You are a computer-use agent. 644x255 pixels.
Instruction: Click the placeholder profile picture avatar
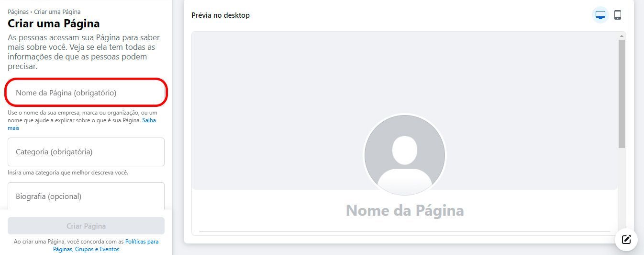(x=405, y=155)
